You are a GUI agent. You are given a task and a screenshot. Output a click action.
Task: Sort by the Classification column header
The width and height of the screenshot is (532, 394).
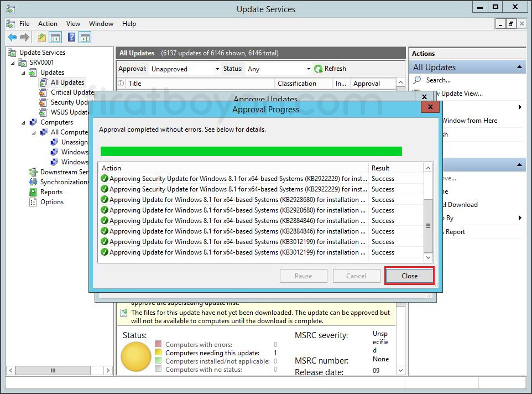click(304, 84)
